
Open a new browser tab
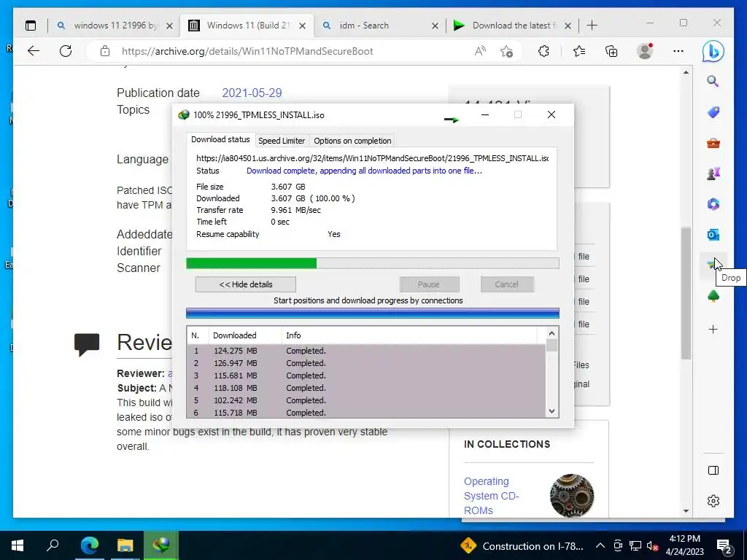point(592,26)
